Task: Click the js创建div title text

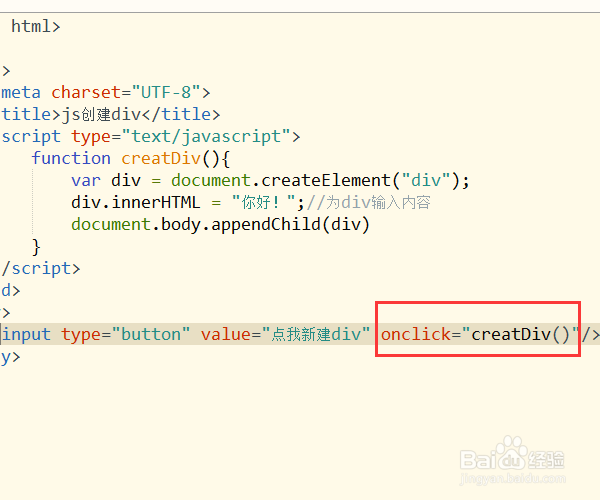Action: pyautogui.click(x=101, y=114)
